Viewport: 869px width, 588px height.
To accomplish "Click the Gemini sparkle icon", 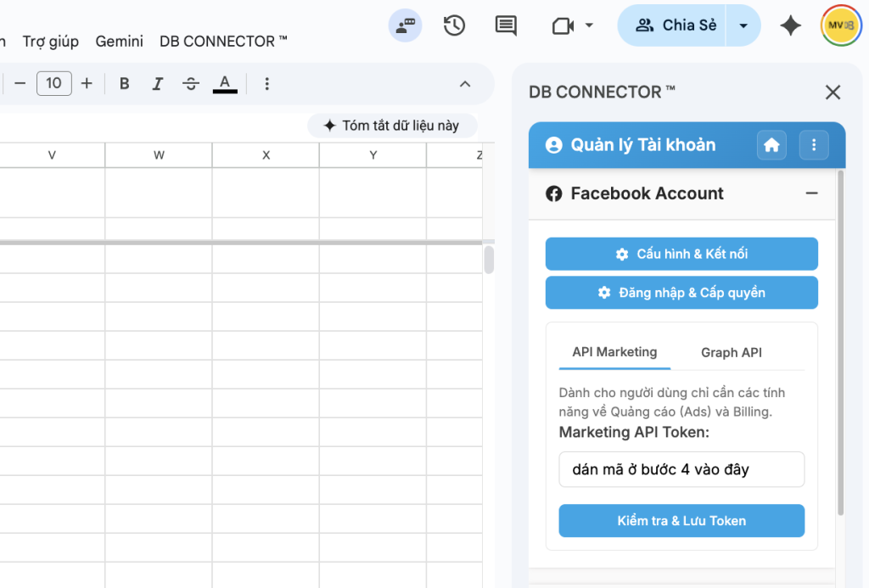I will click(x=790, y=25).
